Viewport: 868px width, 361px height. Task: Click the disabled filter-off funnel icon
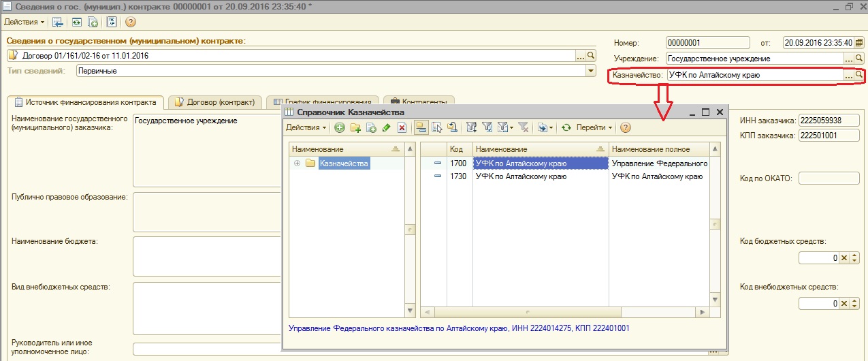pos(523,127)
